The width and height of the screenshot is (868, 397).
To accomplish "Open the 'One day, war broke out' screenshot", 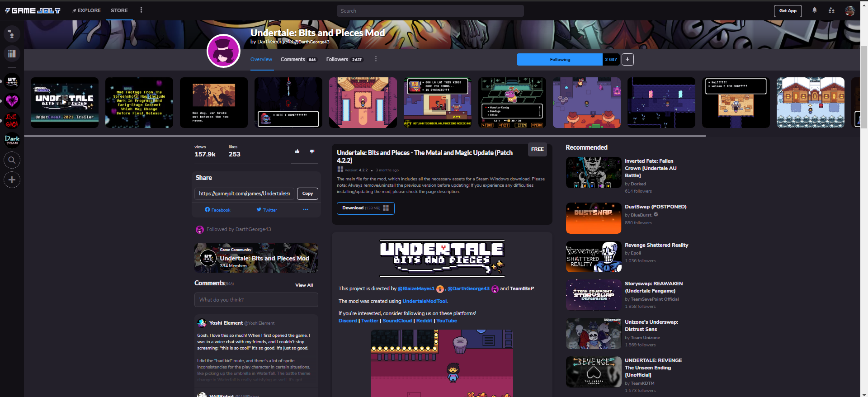I will (214, 103).
